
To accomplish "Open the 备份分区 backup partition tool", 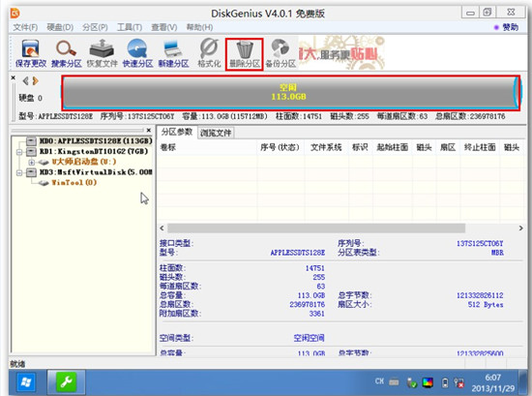I will point(281,53).
